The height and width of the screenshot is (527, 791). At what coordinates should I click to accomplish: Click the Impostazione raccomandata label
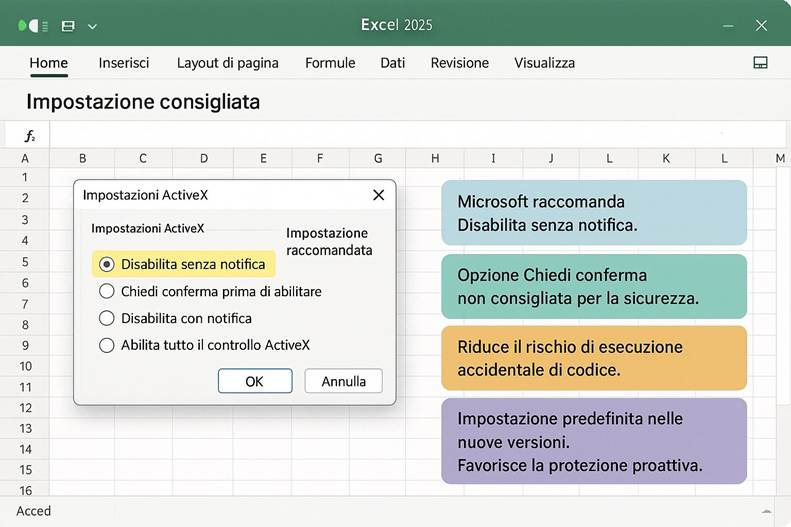tap(329, 242)
